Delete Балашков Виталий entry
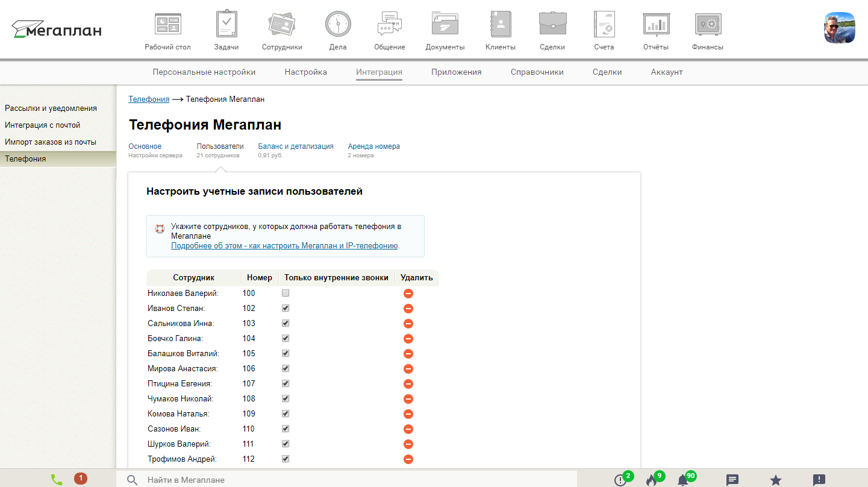 tap(408, 354)
